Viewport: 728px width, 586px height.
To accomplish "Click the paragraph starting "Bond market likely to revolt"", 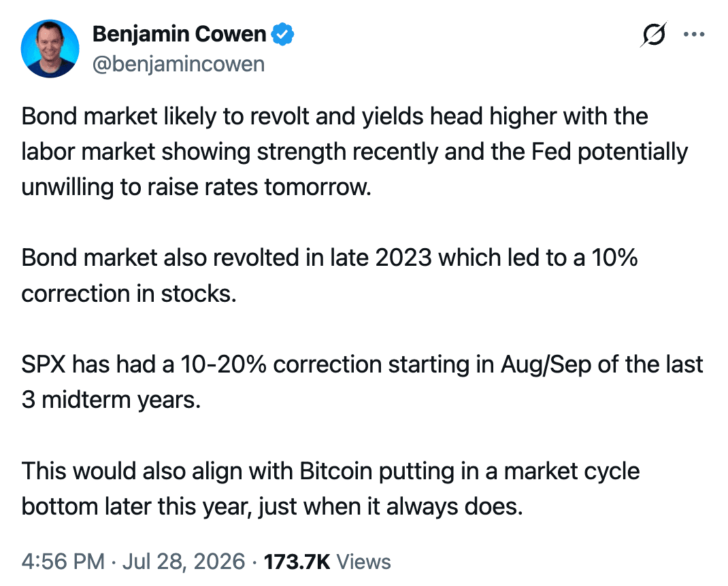I will tap(355, 152).
